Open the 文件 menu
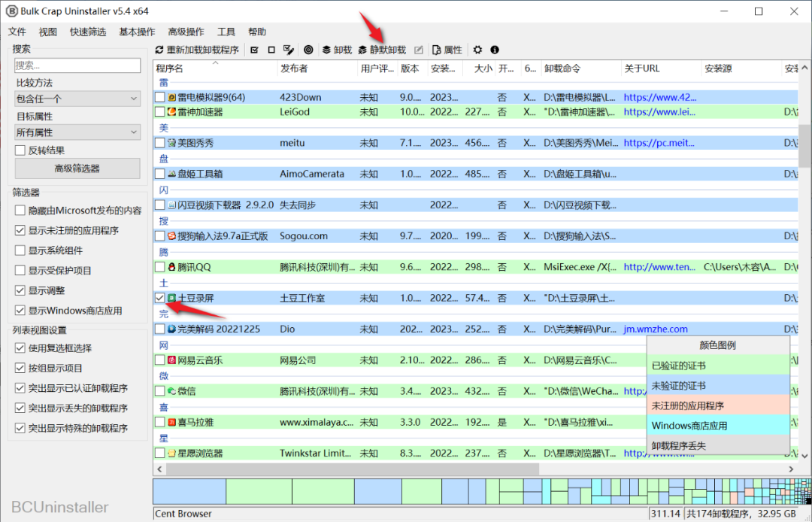The width and height of the screenshot is (812, 522). pyautogui.click(x=17, y=32)
